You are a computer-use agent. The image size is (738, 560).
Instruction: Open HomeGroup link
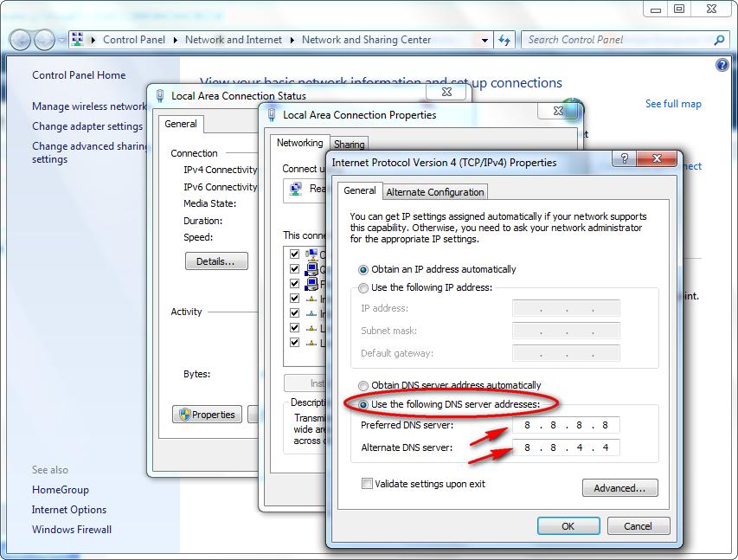click(x=61, y=490)
